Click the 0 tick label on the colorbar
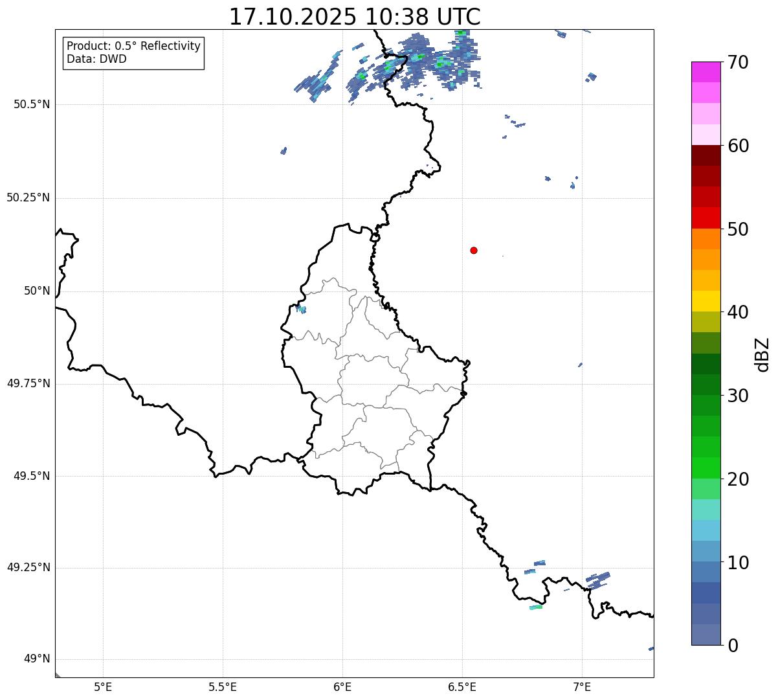 733,646
